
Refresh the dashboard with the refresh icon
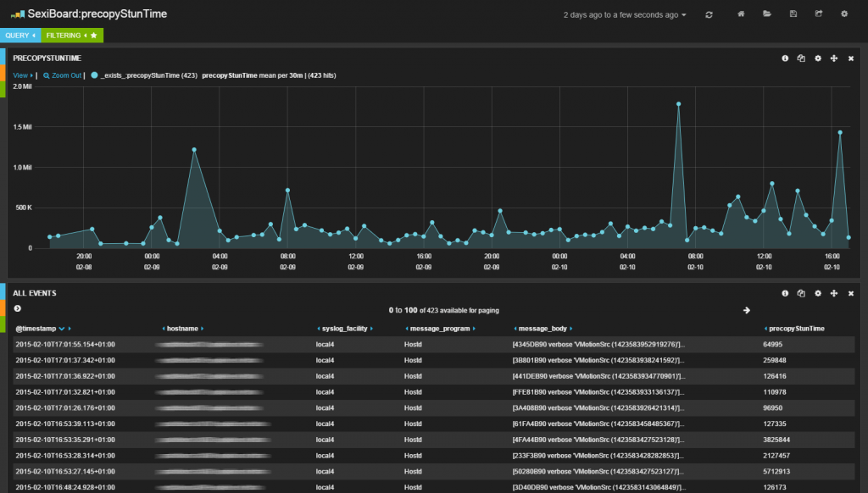[x=709, y=14]
